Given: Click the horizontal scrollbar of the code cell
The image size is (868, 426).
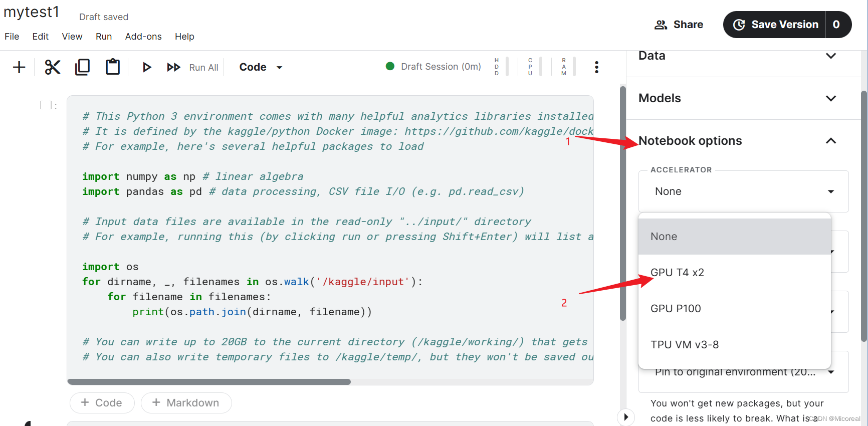Looking at the screenshot, I should pyautogui.click(x=209, y=382).
